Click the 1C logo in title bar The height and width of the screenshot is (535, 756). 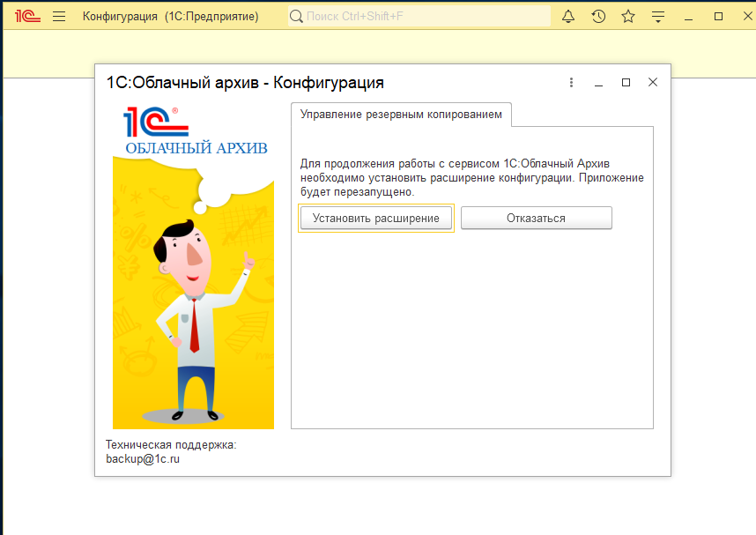(x=27, y=17)
